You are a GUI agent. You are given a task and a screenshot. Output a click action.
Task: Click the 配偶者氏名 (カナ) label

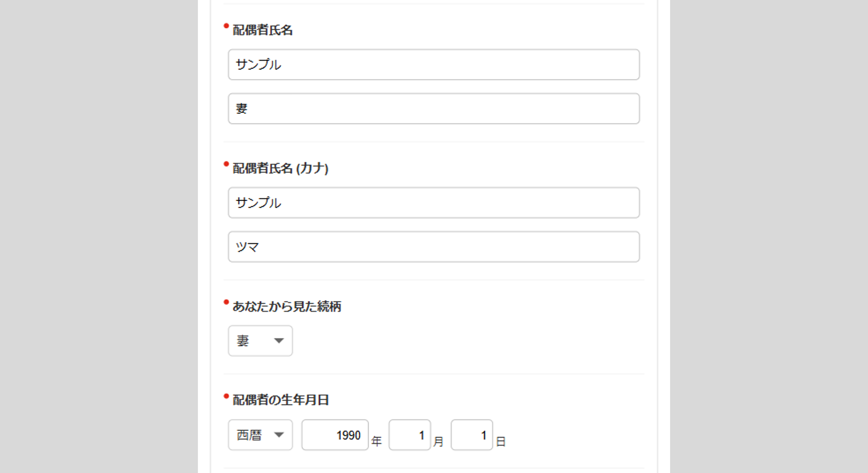click(x=280, y=168)
